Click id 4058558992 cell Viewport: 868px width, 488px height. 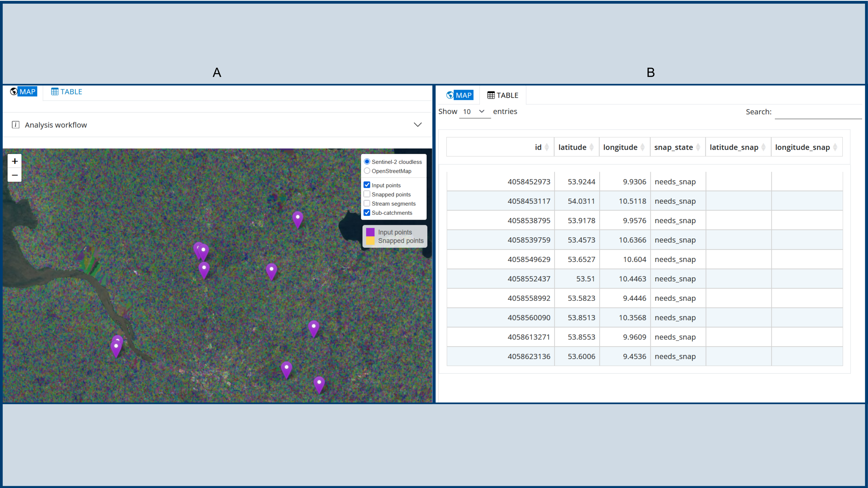(500, 298)
